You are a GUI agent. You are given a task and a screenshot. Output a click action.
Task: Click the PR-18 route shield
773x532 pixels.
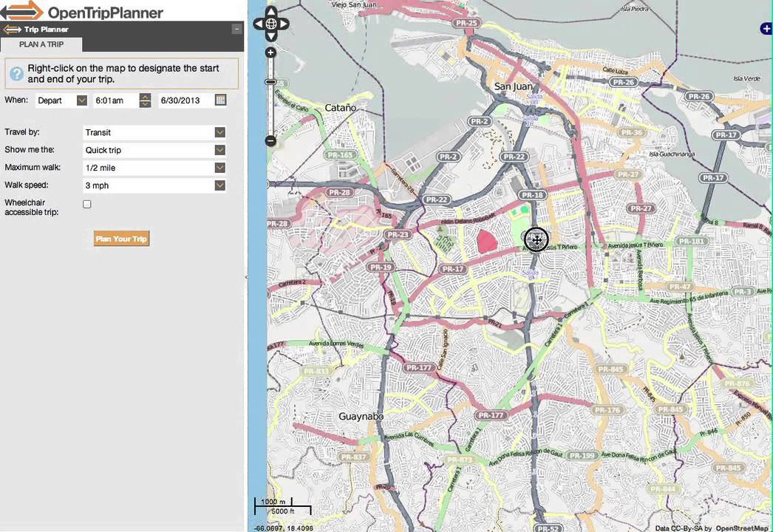[532, 195]
